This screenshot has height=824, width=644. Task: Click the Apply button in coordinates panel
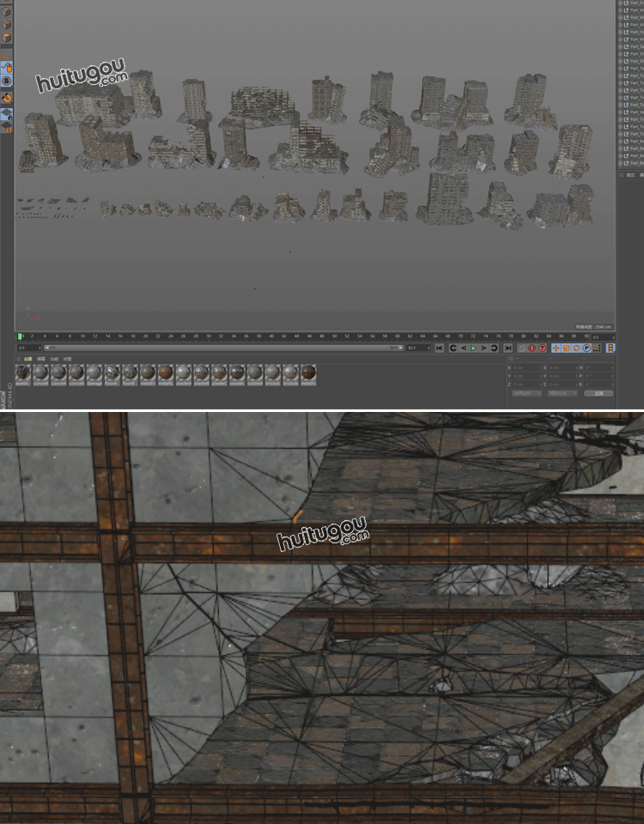tap(598, 393)
